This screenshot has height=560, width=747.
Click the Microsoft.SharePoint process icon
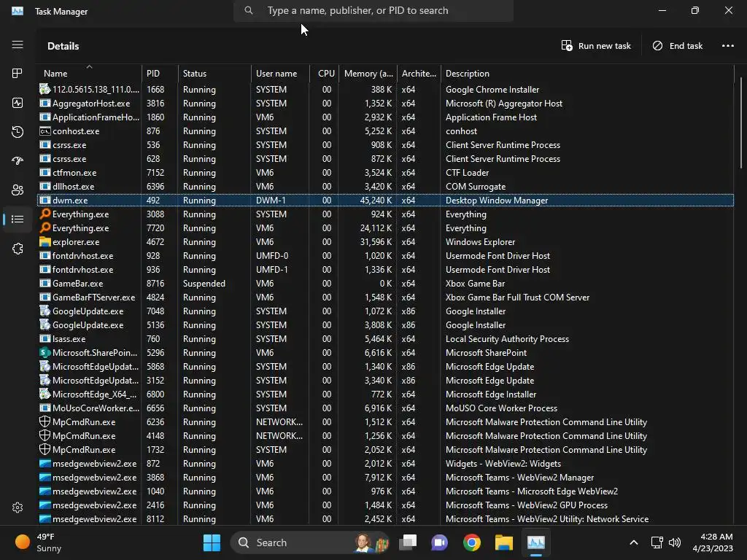pos(44,352)
